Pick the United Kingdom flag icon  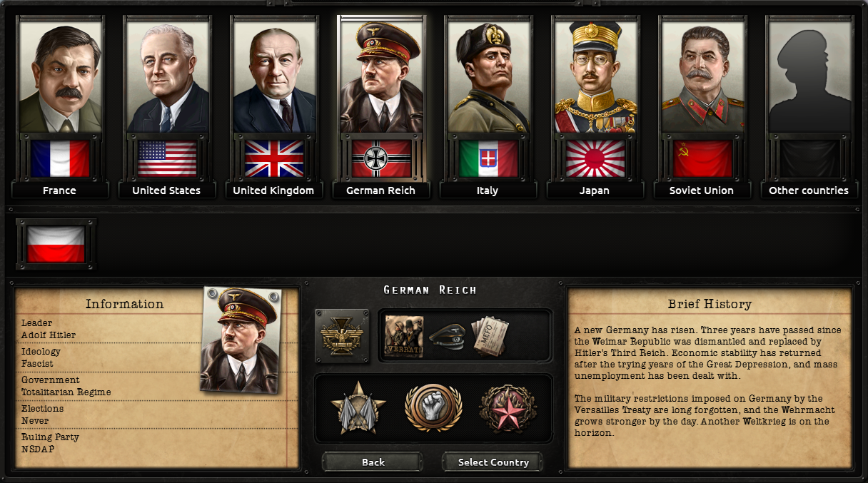pos(274,158)
